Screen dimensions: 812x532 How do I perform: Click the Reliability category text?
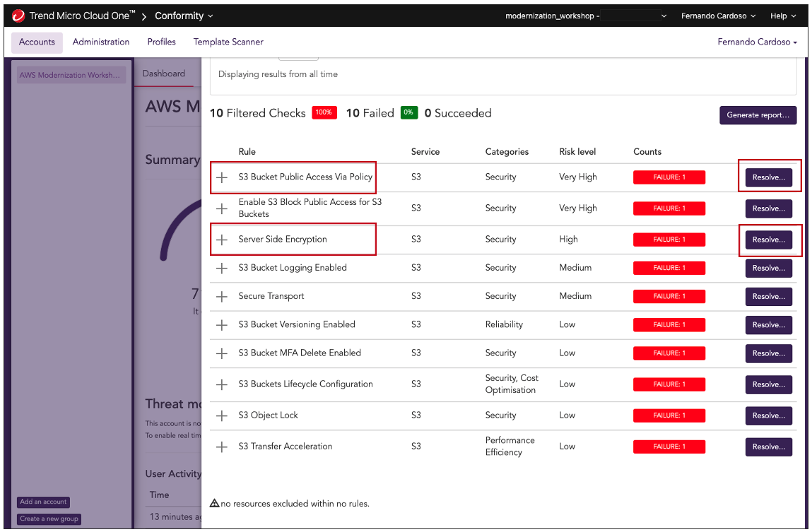504,324
